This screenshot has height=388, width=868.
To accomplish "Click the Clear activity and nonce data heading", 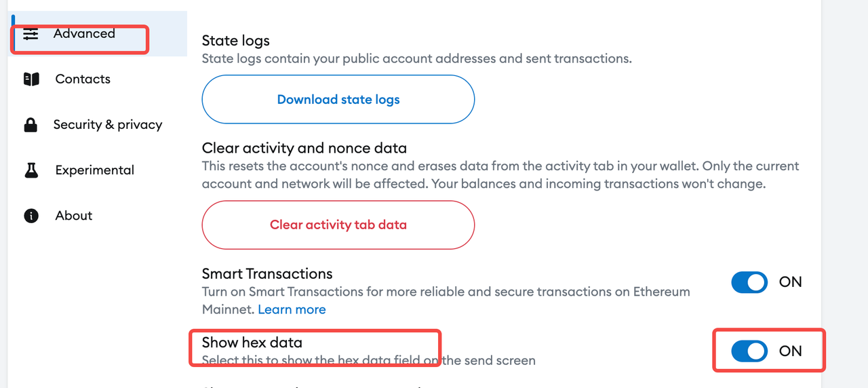I will [304, 148].
